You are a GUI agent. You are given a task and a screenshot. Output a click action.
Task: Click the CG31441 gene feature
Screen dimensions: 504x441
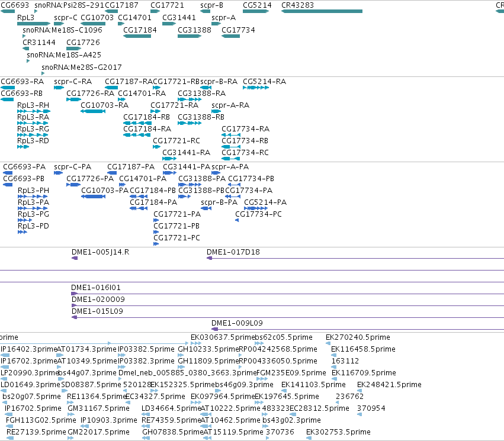coord(169,24)
